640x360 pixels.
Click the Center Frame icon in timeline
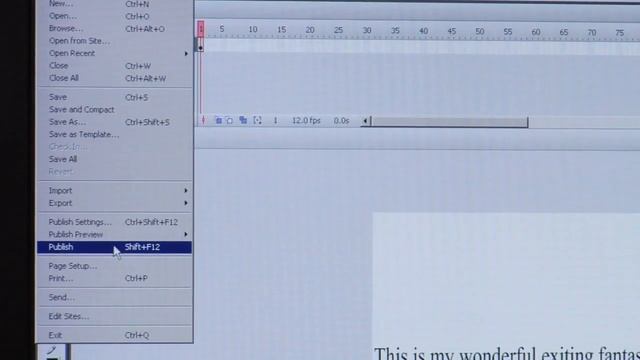203,120
